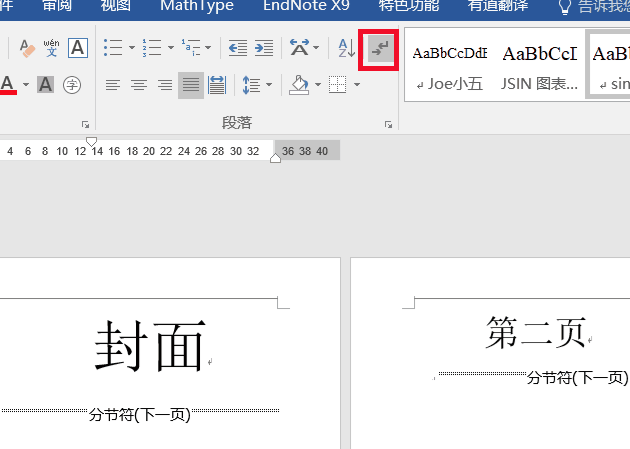The height and width of the screenshot is (449, 630).
Task: Open the 有道翻译 tab
Action: (x=498, y=6)
